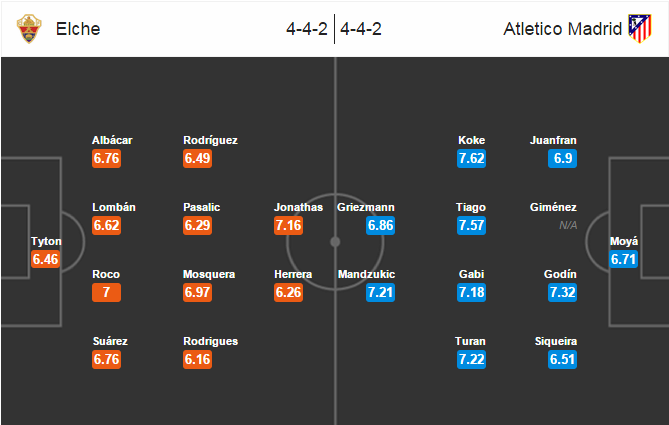Image resolution: width=669 pixels, height=425 pixels.
Task: Click Rodrigues' 6.16 rating badge
Action: pyautogui.click(x=198, y=359)
